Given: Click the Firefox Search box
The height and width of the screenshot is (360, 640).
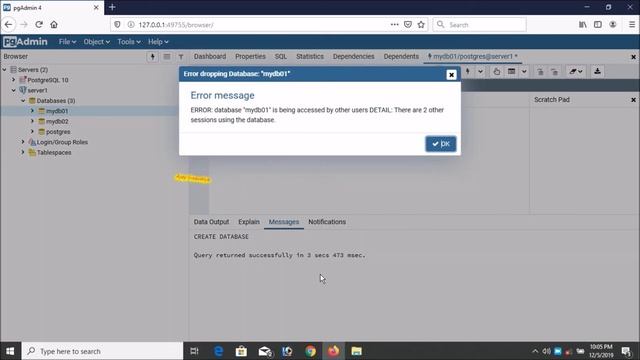Looking at the screenshot, I should tap(480, 24).
